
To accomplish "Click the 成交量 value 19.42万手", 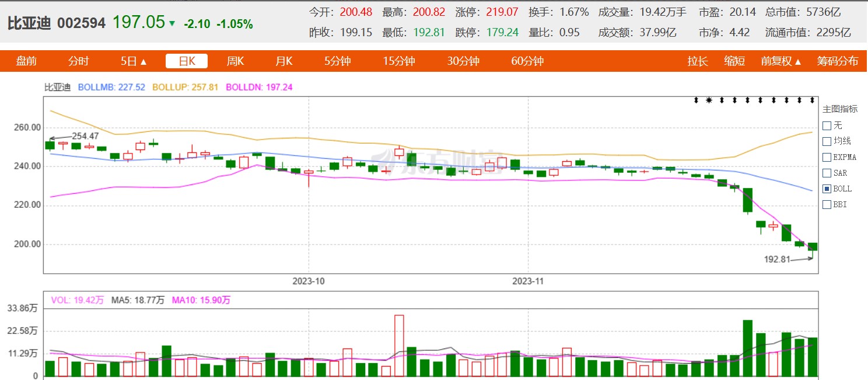I will 662,12.
